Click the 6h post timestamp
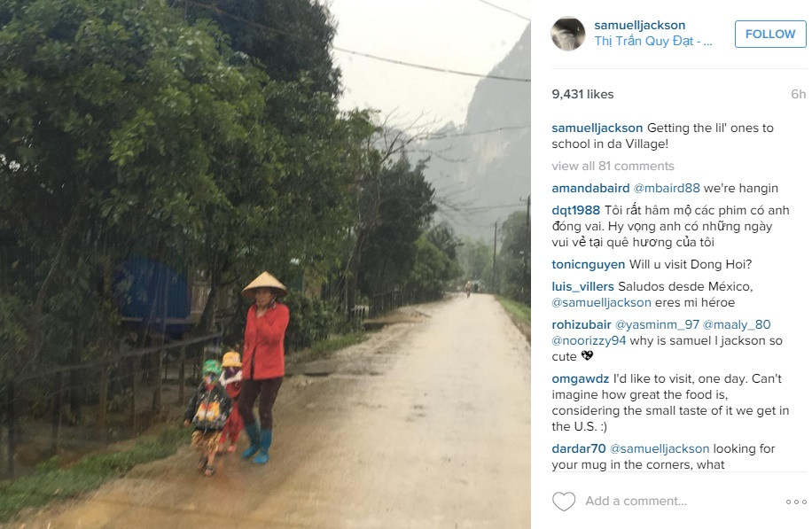Image resolution: width=812 pixels, height=529 pixels. click(798, 94)
